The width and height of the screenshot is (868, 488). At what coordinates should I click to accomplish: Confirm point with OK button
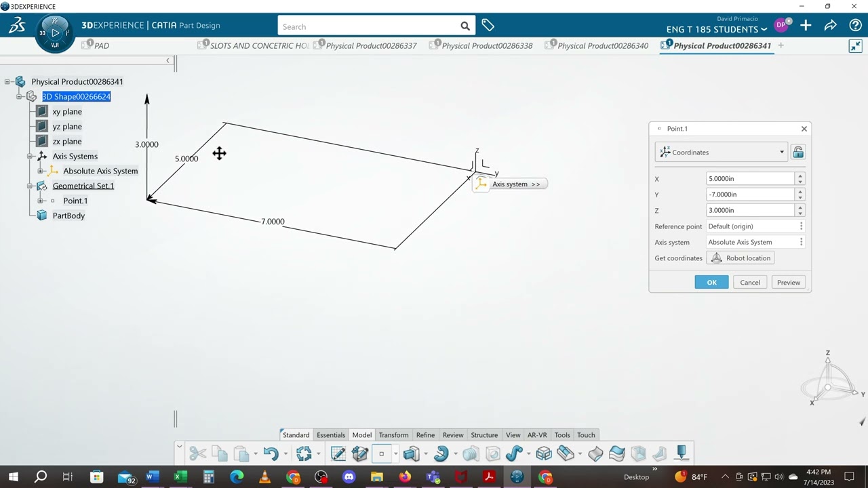(x=711, y=283)
